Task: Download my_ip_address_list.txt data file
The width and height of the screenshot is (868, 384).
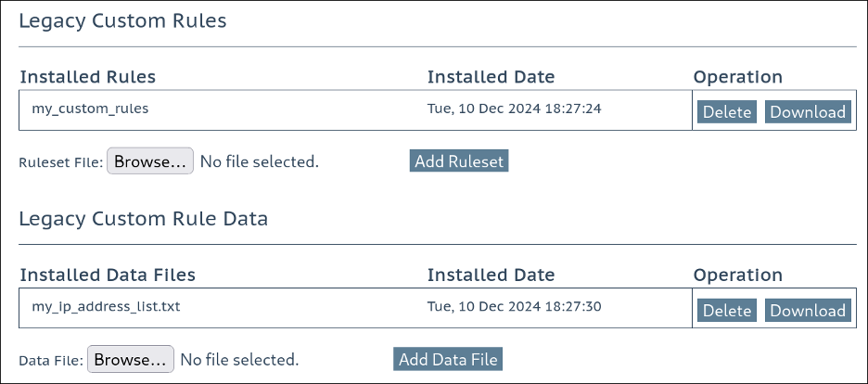Action: (x=808, y=311)
